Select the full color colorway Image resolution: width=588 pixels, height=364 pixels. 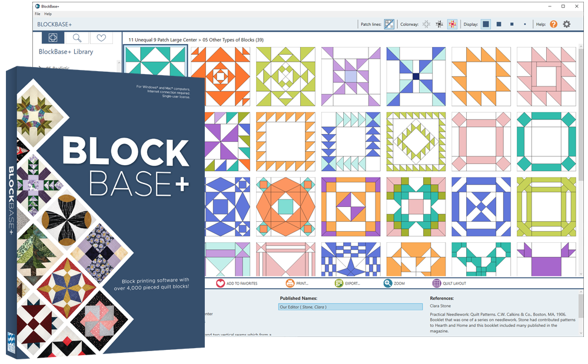point(453,24)
